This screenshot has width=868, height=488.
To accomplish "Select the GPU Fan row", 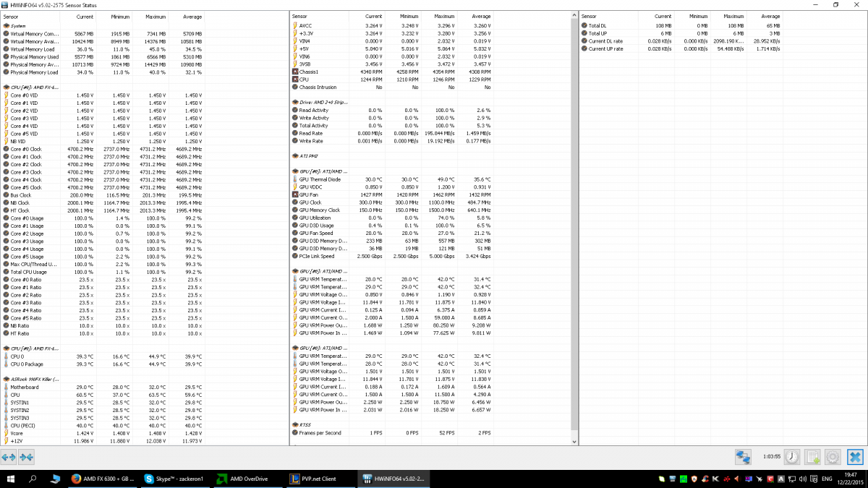I will [391, 195].
